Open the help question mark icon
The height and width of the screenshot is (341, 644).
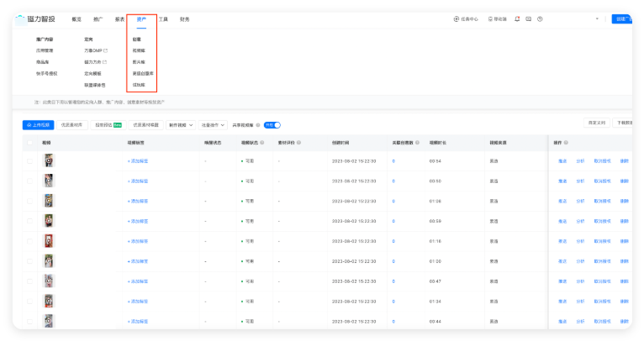point(539,18)
